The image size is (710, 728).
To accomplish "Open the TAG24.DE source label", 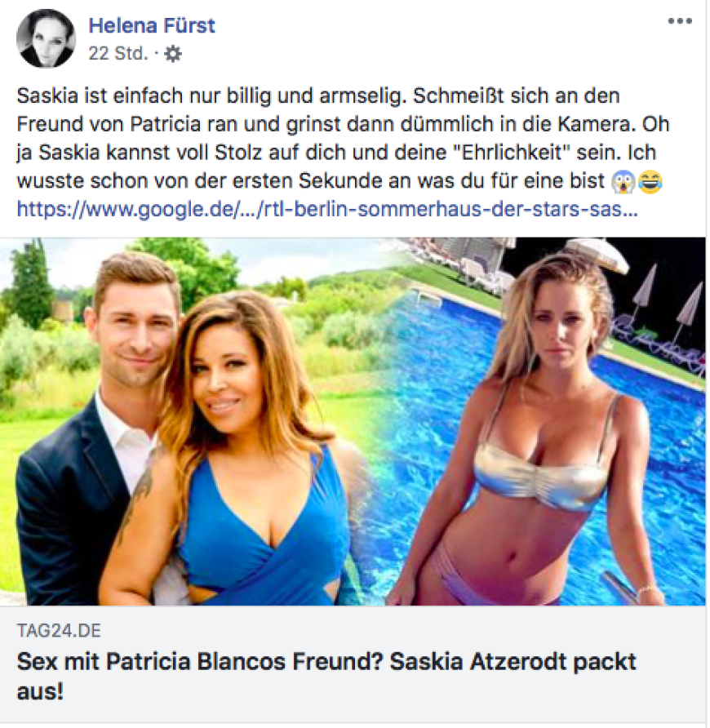I will tap(59, 631).
